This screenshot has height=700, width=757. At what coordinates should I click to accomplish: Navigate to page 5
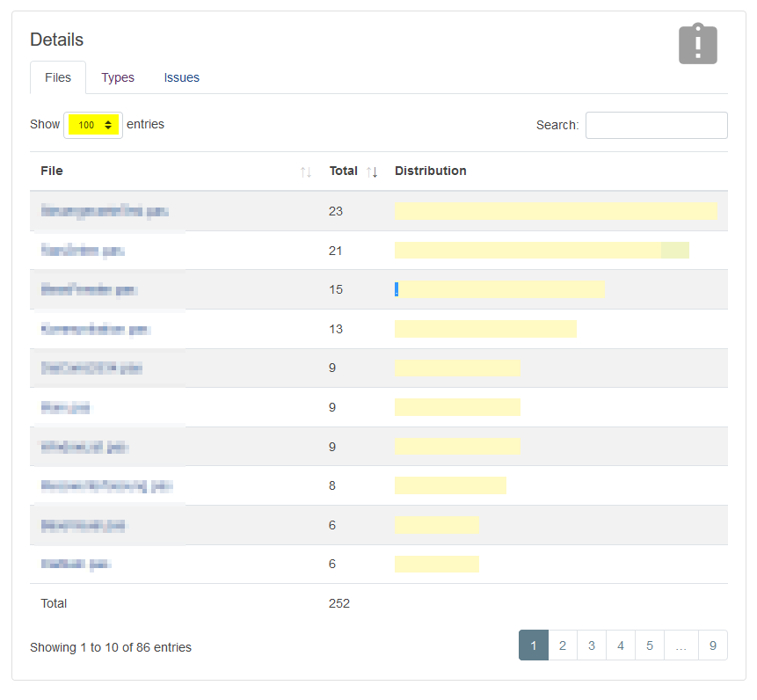coord(650,645)
